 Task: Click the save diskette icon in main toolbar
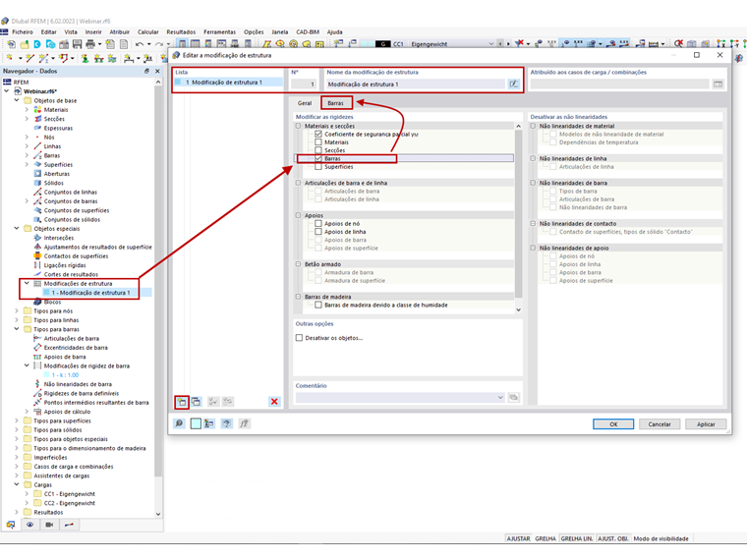click(78, 44)
